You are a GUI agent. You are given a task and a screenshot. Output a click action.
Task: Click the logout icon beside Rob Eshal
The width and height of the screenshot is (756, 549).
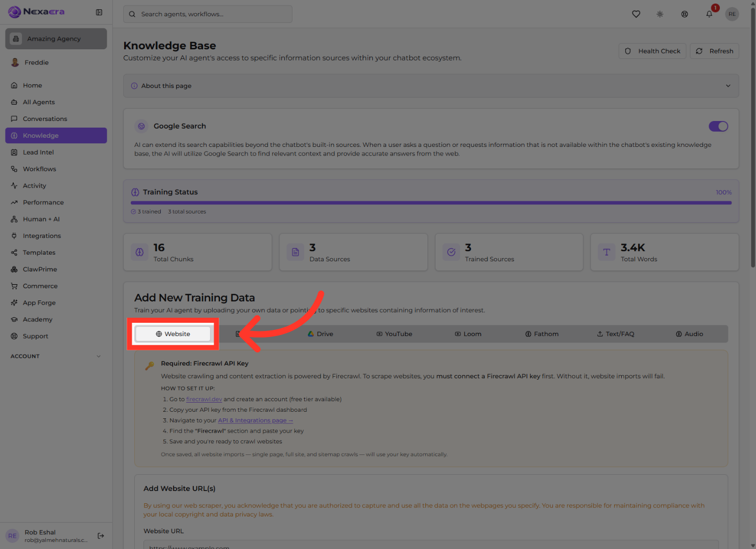click(x=101, y=536)
